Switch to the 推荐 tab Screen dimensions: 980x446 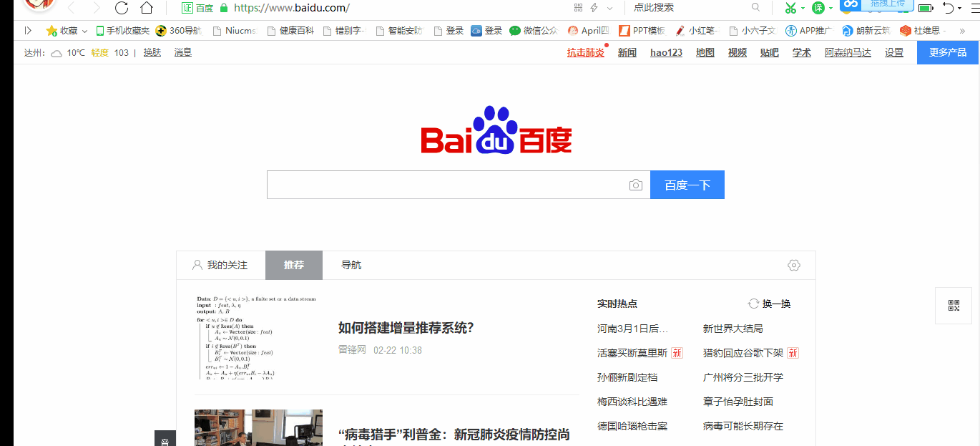tap(294, 265)
